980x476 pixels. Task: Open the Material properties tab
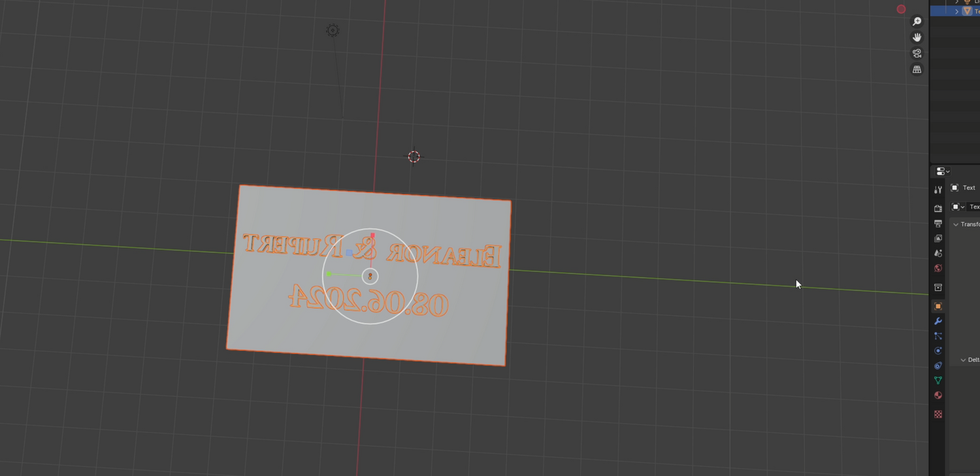click(x=938, y=395)
